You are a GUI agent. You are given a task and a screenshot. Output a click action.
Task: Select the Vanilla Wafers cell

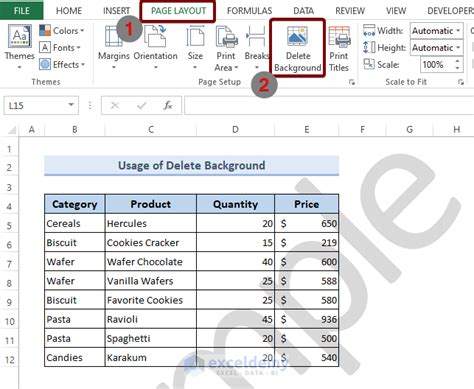[151, 281]
